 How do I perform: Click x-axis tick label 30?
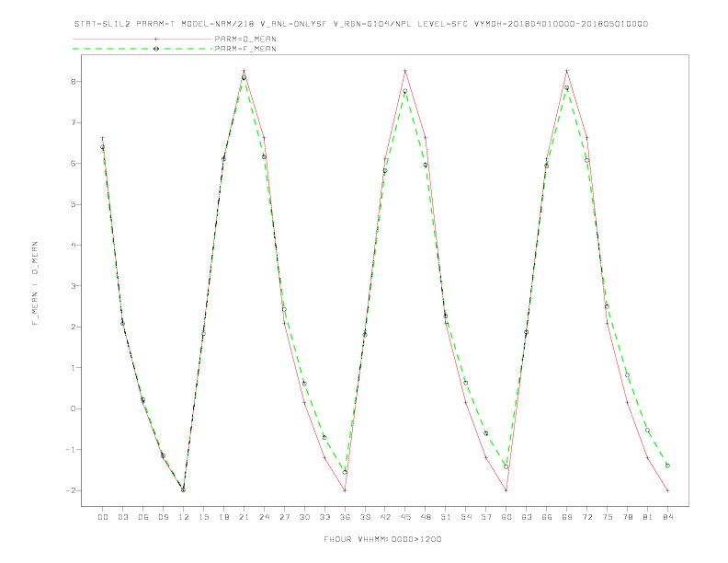pyautogui.click(x=304, y=517)
